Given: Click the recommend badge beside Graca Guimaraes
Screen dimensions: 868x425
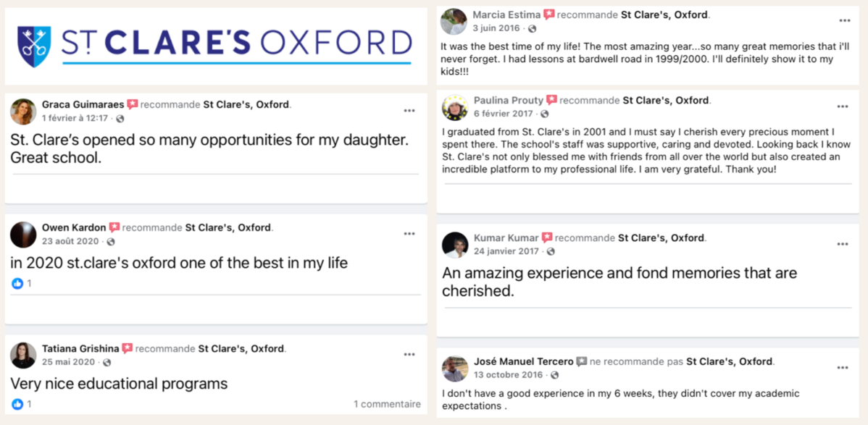Looking at the screenshot, I should (133, 105).
